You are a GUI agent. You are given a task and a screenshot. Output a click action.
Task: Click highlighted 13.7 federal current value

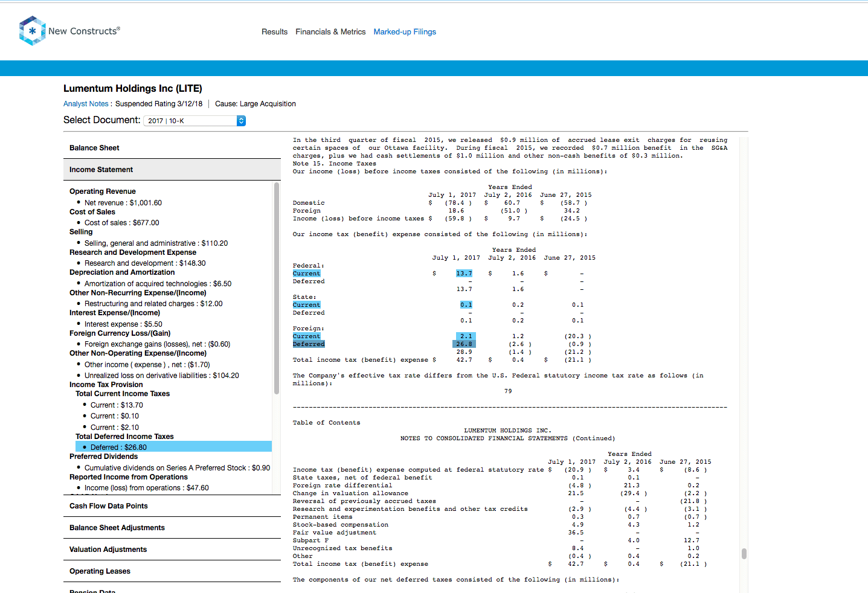464,274
